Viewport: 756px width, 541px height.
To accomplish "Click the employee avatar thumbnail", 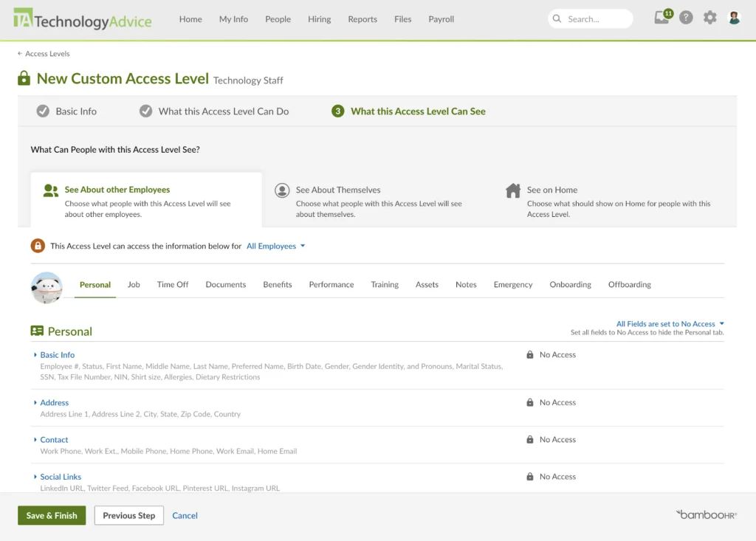I will point(47,287).
